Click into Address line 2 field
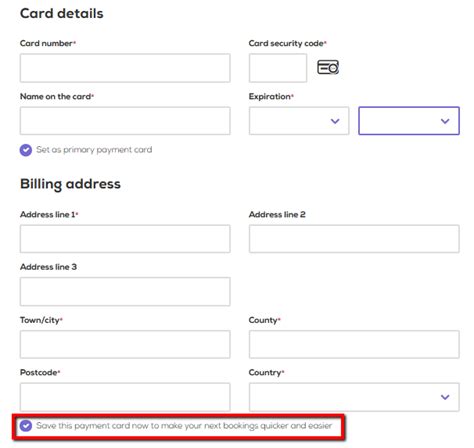The height and width of the screenshot is (448, 474). click(x=354, y=239)
